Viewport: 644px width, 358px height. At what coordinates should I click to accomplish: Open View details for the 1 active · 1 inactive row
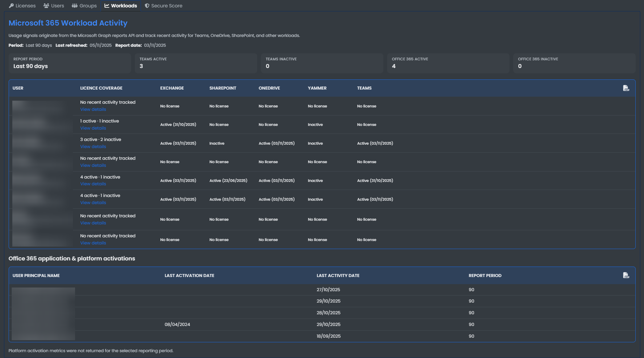point(93,128)
